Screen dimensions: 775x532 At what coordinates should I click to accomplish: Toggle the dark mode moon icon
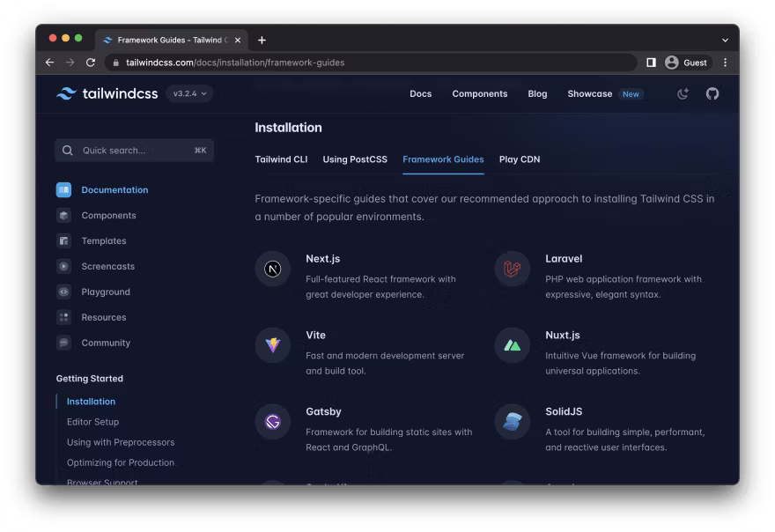click(x=683, y=93)
